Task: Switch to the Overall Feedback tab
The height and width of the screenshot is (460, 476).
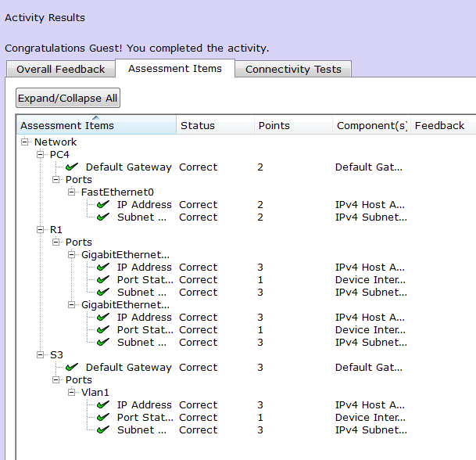Action: [x=60, y=69]
